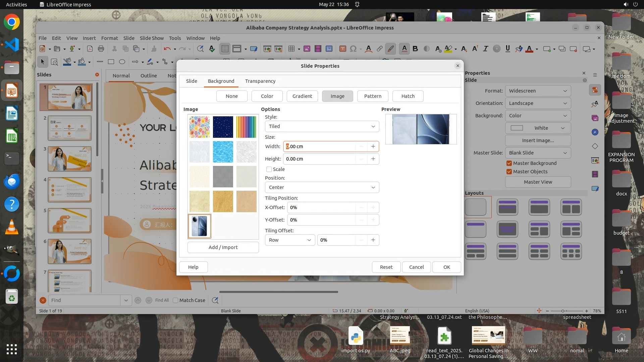Viewport: 644px width, 362px height.
Task: Toggle the Match Case checkbox
Action: 175,300
